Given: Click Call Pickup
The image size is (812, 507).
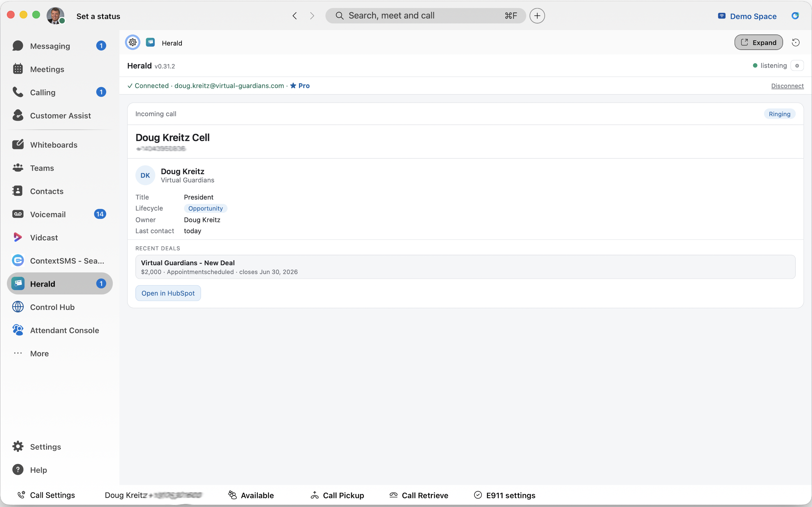Looking at the screenshot, I should point(337,495).
